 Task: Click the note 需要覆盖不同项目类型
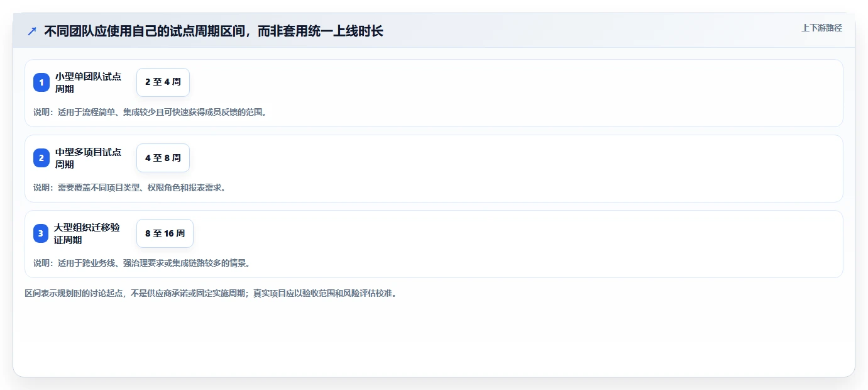click(129, 187)
